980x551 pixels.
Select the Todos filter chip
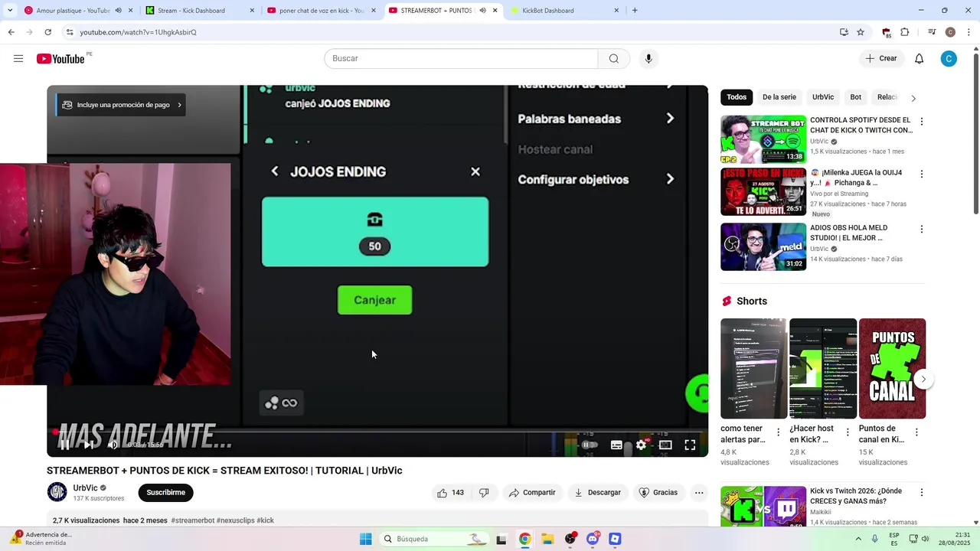737,97
